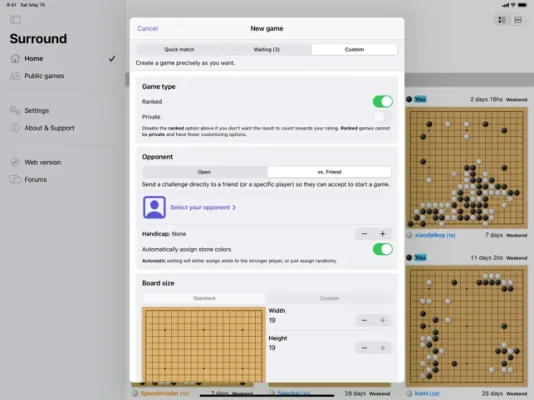Open Public games in sidebar
The width and height of the screenshot is (534, 400).
tap(44, 76)
